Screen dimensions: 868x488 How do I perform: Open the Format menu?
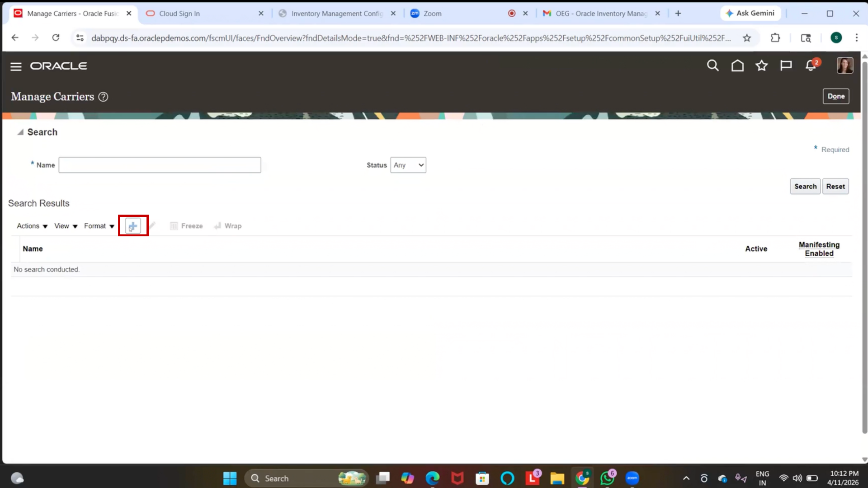[99, 226]
